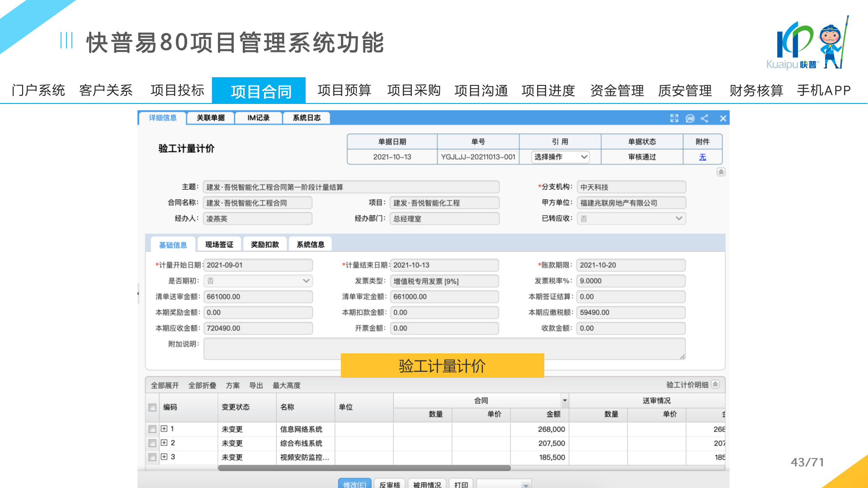Viewport: 868px width, 488px height.
Task: Open the 是否期初 dropdown
Action: (x=258, y=281)
